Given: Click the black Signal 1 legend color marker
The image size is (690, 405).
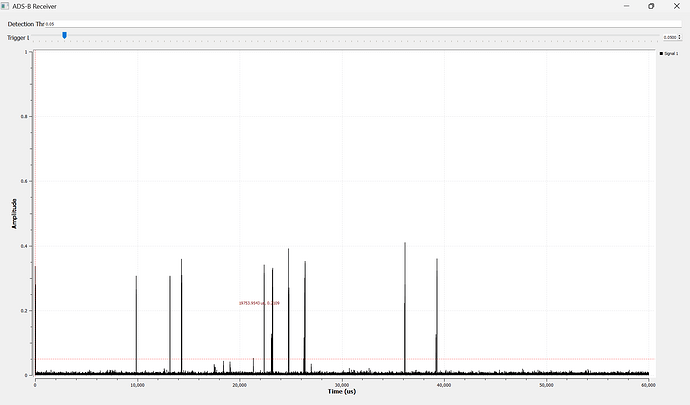Looking at the screenshot, I should point(662,52).
